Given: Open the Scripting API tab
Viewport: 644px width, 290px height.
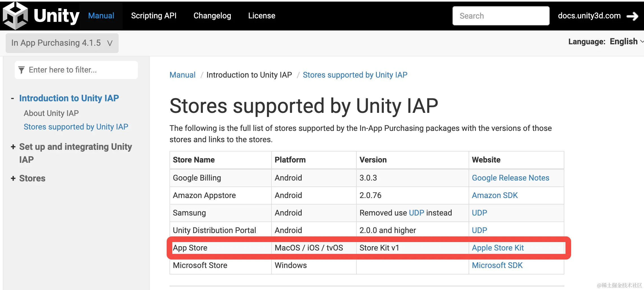Looking at the screenshot, I should pyautogui.click(x=154, y=16).
